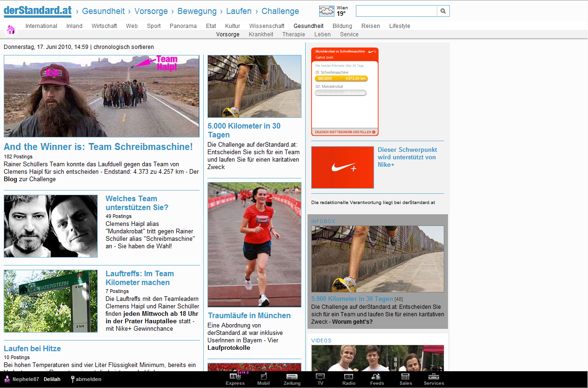Click the two men black-and-white portrait

(51, 226)
